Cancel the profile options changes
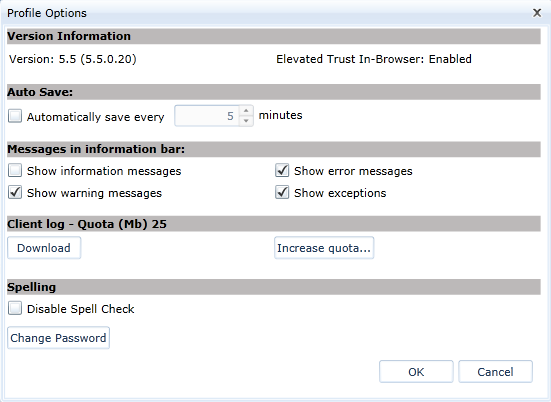 tap(495, 372)
